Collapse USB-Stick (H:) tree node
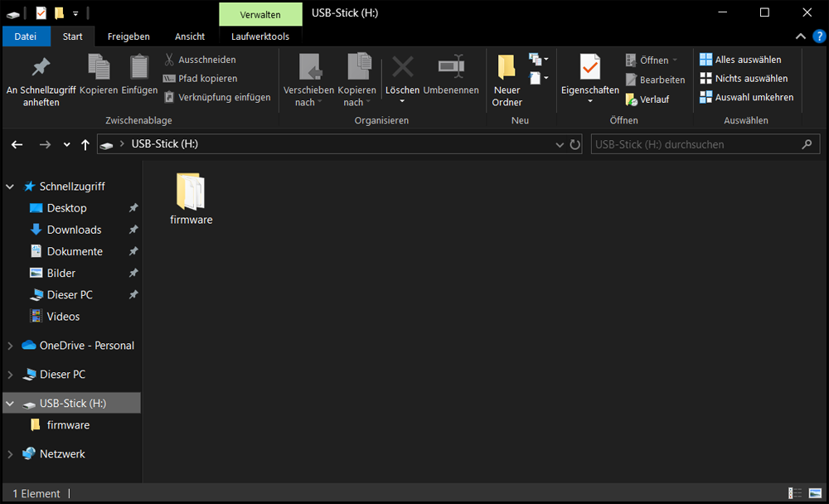 [10, 404]
